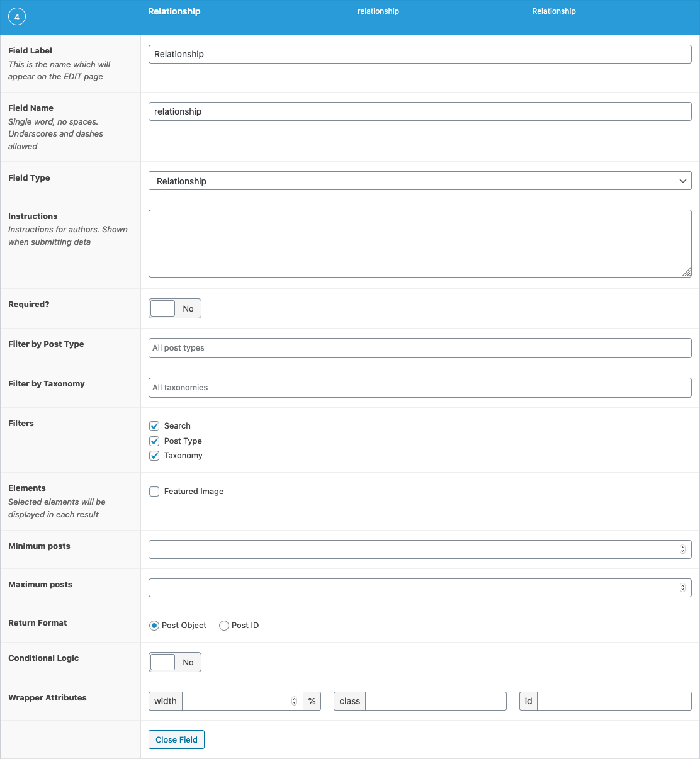Viewport: 700px width, 759px height.
Task: Click the wrapper id input
Action: [x=614, y=701]
